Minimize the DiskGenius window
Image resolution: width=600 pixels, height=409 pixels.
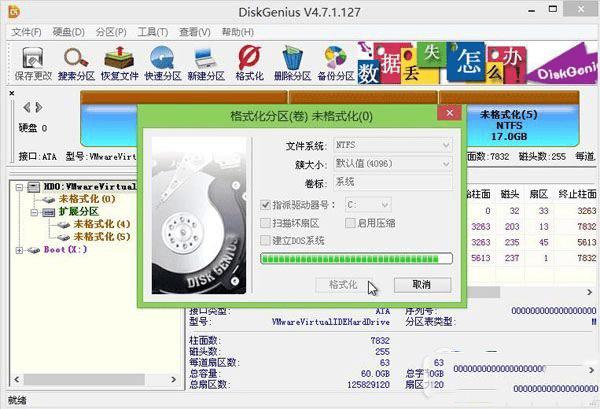click(x=532, y=11)
